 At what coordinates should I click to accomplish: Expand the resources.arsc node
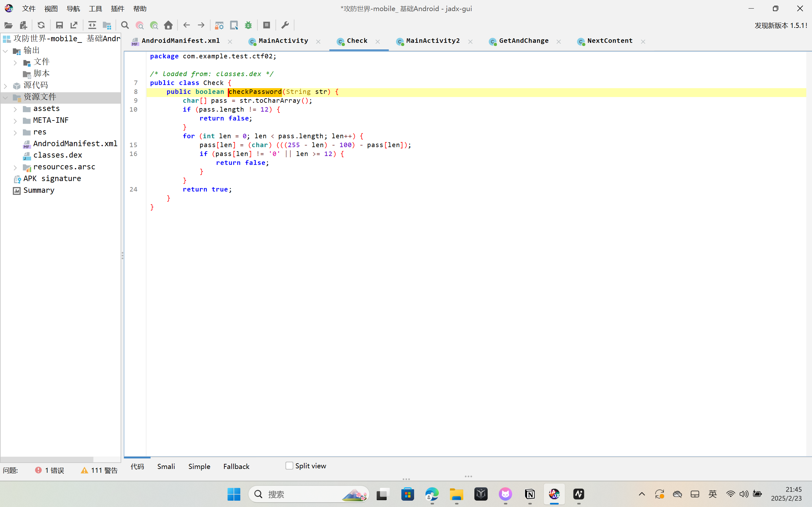click(15, 167)
